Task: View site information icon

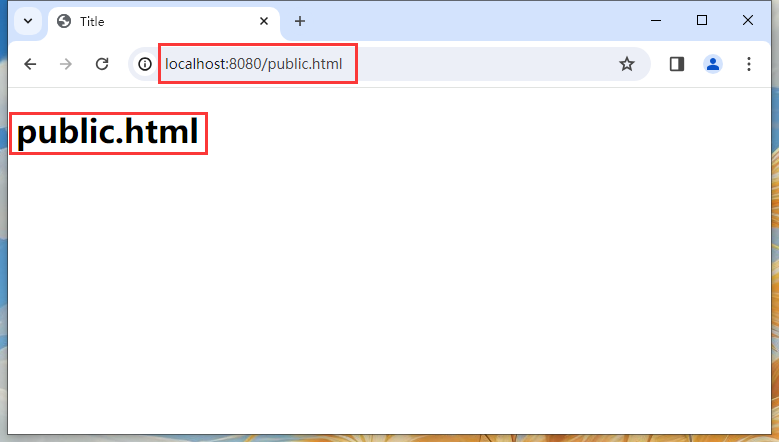Action: [x=145, y=64]
